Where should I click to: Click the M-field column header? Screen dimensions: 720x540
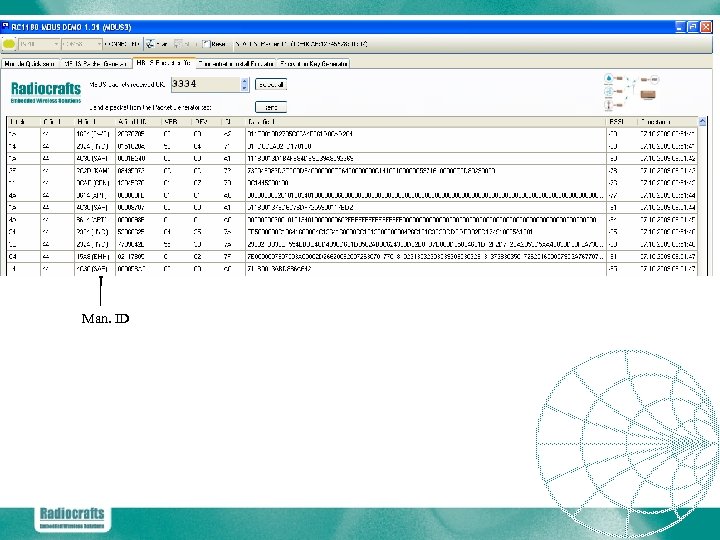[x=95, y=122]
